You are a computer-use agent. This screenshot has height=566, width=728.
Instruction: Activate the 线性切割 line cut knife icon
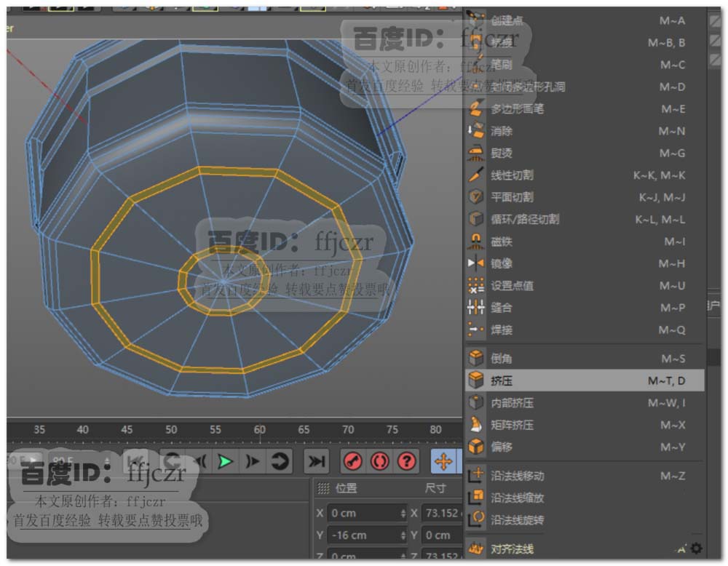(476, 175)
